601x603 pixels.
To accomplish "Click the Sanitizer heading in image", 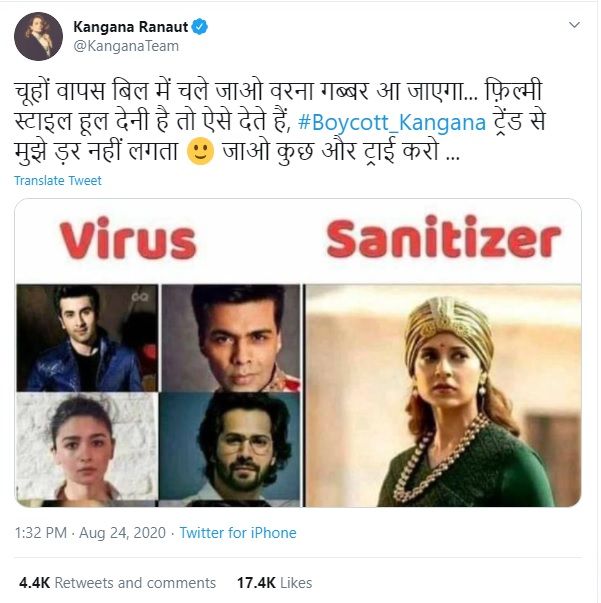I will (443, 241).
